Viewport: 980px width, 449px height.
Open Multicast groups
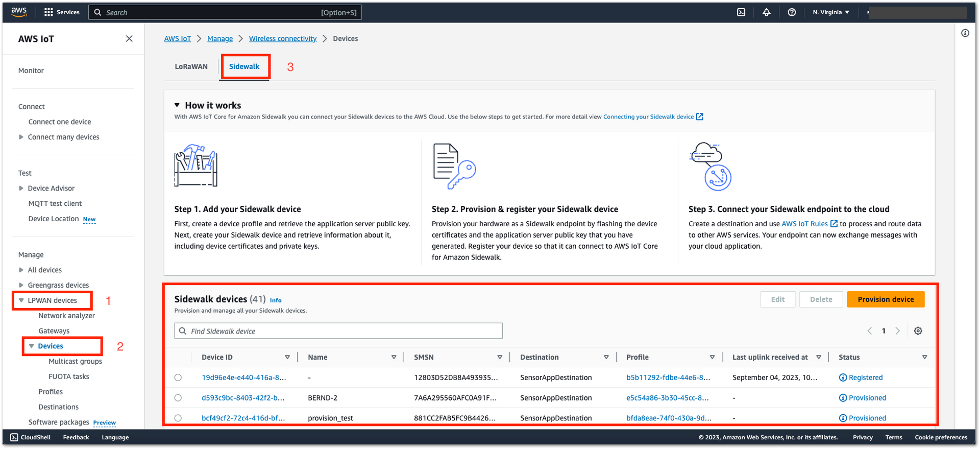coord(76,361)
